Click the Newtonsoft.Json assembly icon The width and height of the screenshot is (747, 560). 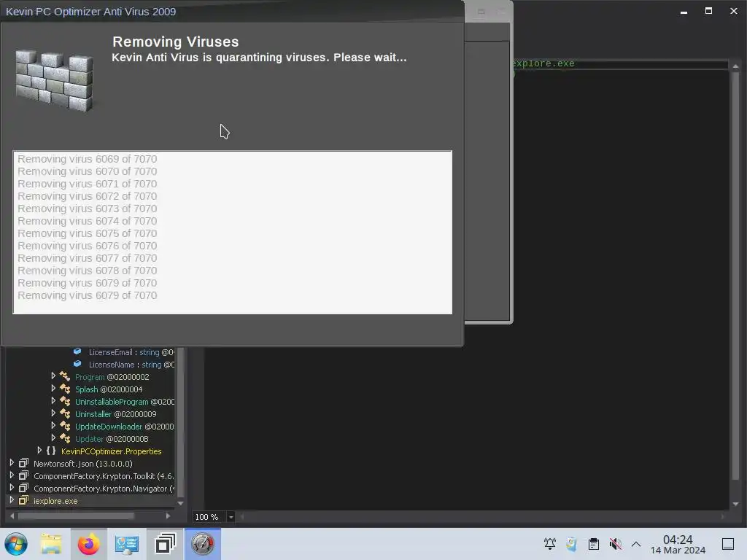tap(23, 463)
